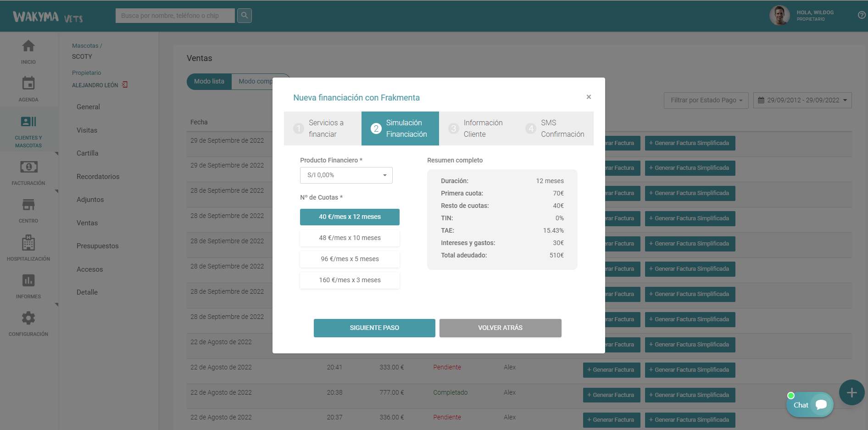Click the Siguiente Paso button
This screenshot has width=868, height=430.
[x=374, y=328]
